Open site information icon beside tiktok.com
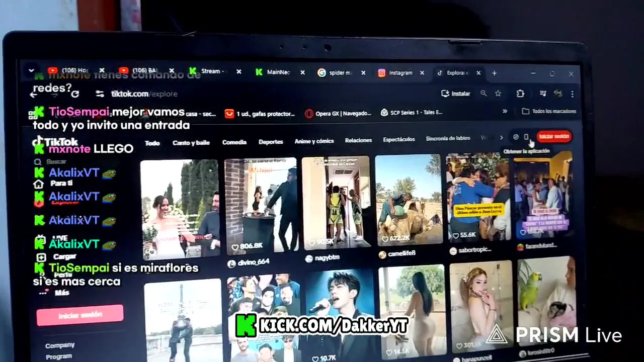The image size is (644, 362). tap(100, 94)
